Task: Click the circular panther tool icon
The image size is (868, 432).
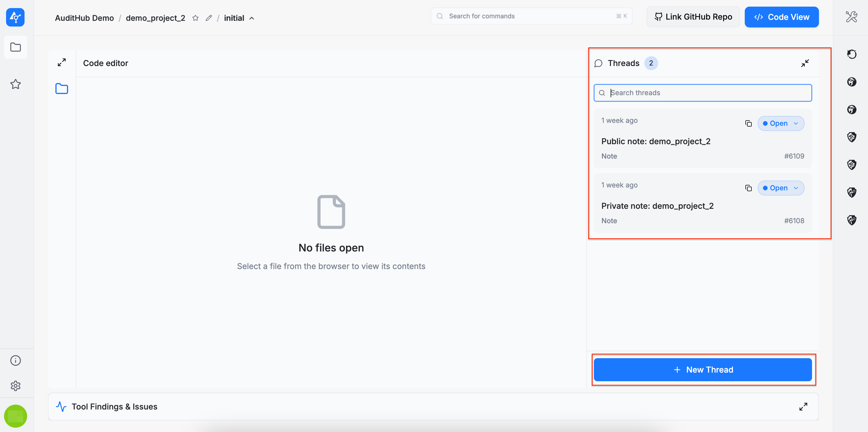Action: click(852, 54)
